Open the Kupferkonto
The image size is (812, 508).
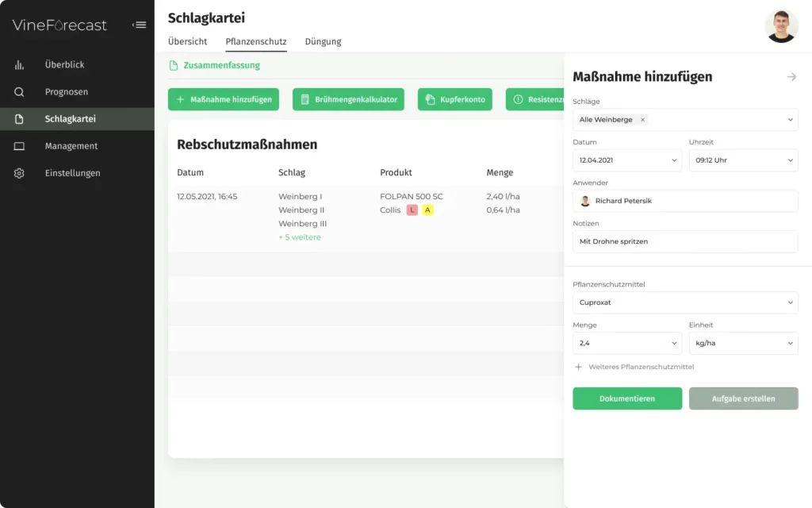[x=454, y=99]
